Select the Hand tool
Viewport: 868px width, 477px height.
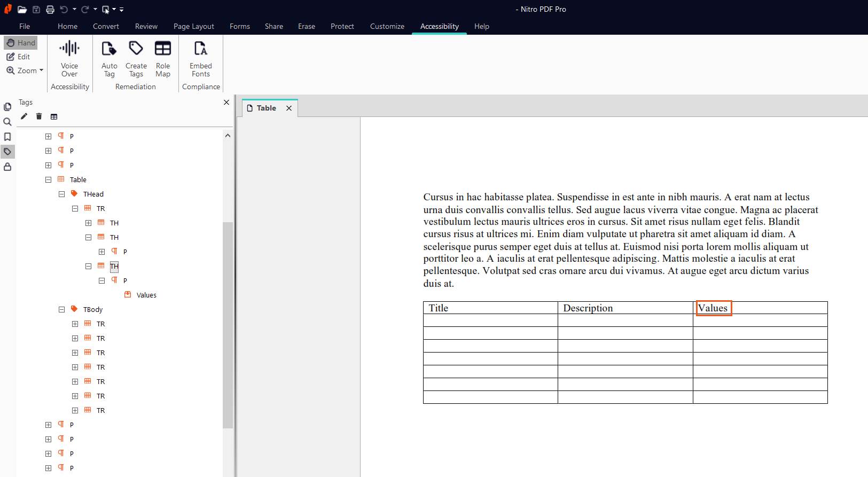coord(21,43)
